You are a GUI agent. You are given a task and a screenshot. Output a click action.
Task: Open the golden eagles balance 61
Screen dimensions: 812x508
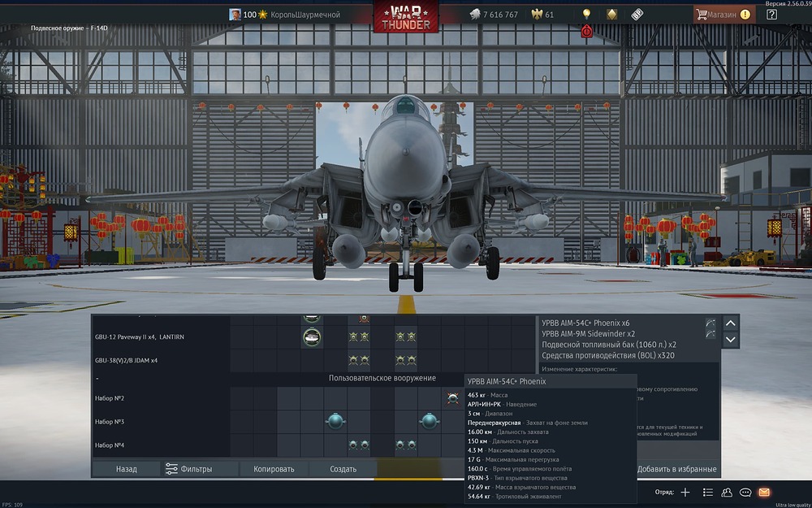542,15
